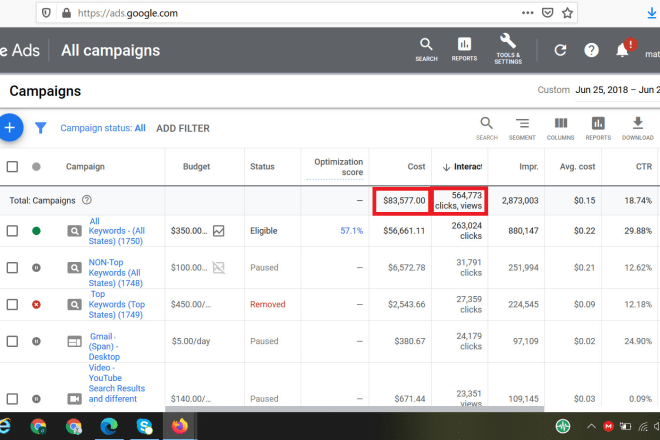Image resolution: width=660 pixels, height=440 pixels.
Task: Toggle removed status dot of Top Keywords campaign
Action: click(36, 304)
